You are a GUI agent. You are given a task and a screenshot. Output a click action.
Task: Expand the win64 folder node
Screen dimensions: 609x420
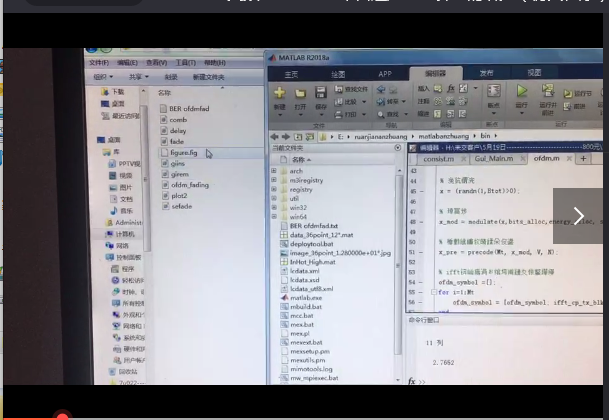pos(274,216)
